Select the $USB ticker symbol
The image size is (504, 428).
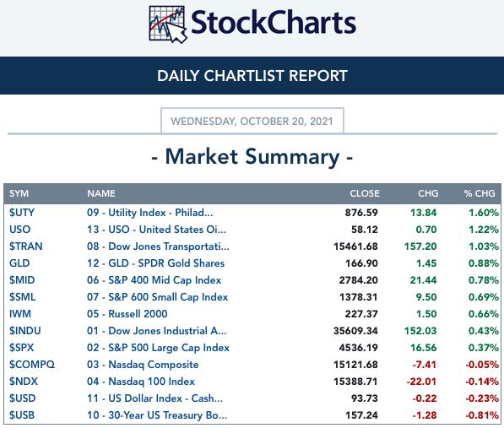[x=22, y=415]
